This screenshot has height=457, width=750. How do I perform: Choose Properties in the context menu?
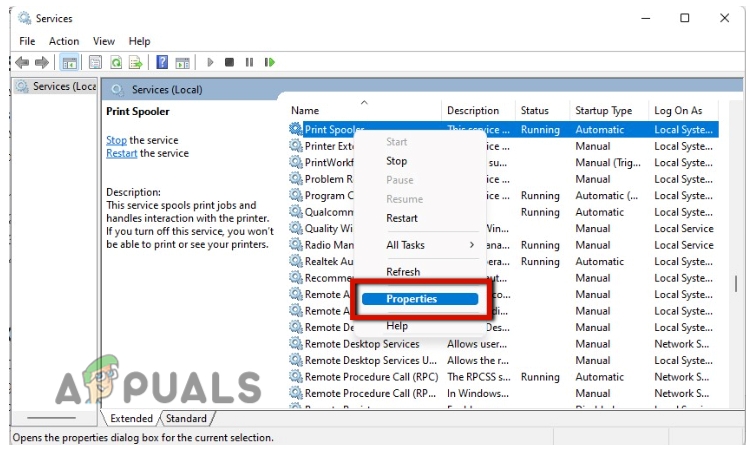pos(420,299)
